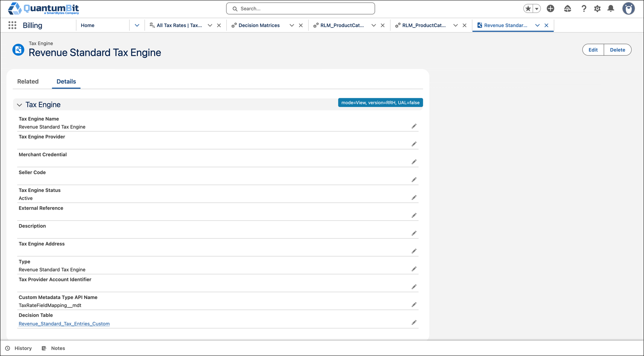Image resolution: width=644 pixels, height=356 pixels.
Task: Edit Tax Engine Provider with pencil icon
Action: 414,144
